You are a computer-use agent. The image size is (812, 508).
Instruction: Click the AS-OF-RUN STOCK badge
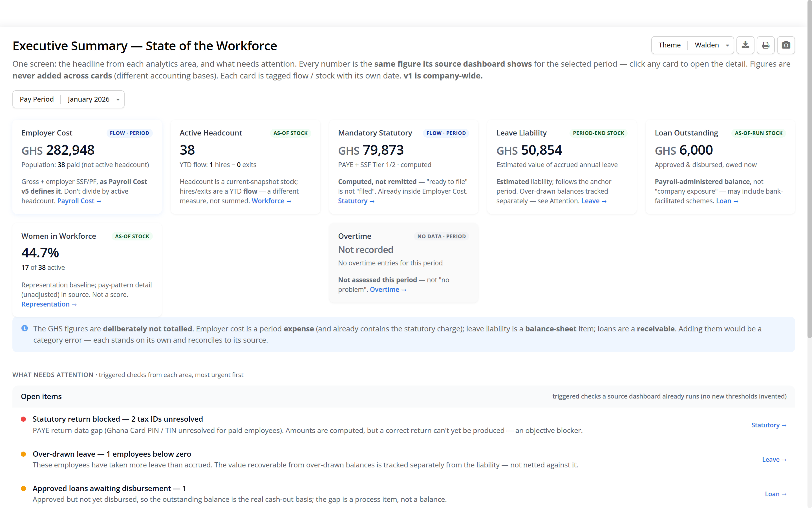pyautogui.click(x=758, y=133)
